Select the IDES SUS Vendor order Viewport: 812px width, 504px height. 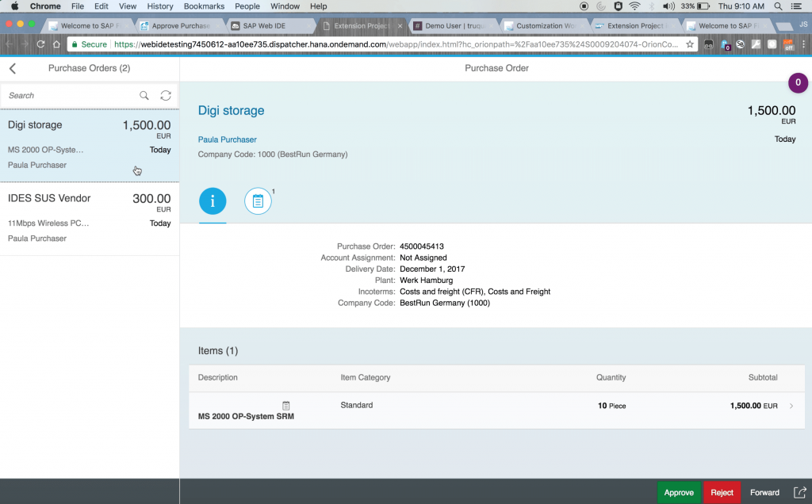click(x=90, y=219)
